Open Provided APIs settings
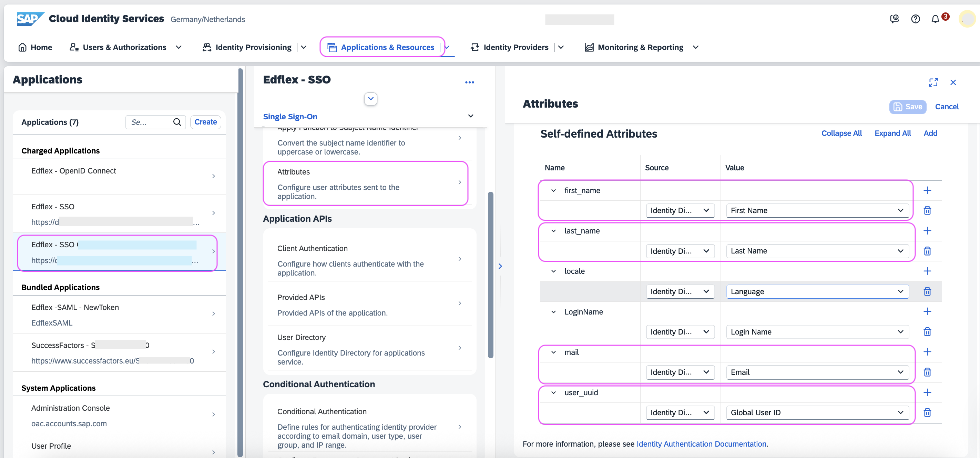The image size is (980, 458). coord(369,304)
